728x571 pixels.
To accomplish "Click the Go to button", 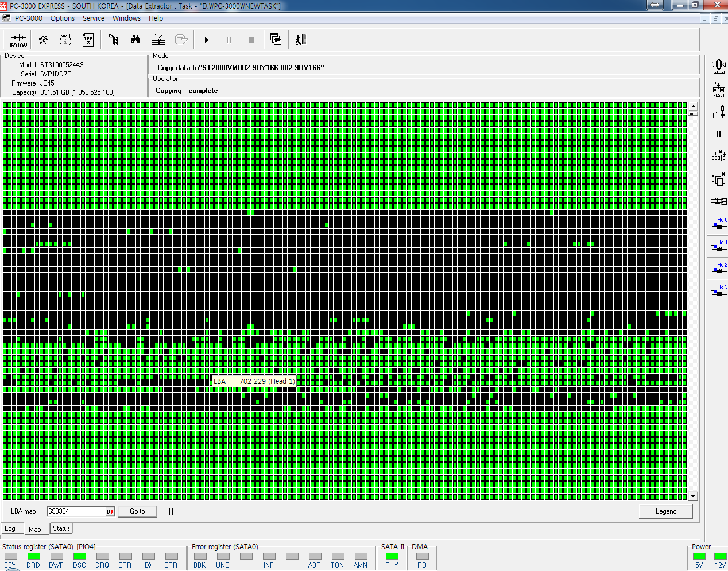I will tap(137, 511).
